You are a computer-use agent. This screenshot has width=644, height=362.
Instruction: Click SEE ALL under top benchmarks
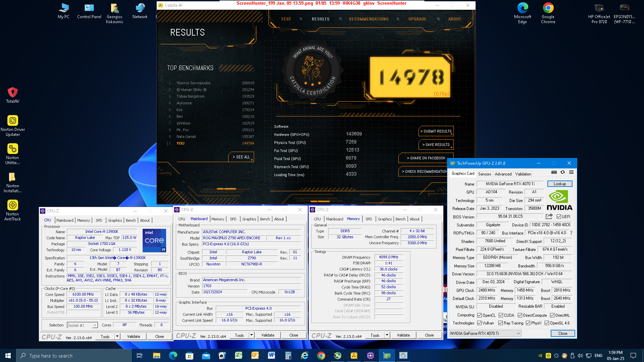(241, 157)
